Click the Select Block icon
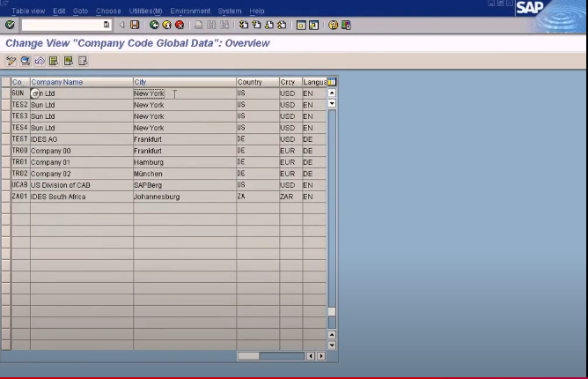 pyautogui.click(x=69, y=61)
